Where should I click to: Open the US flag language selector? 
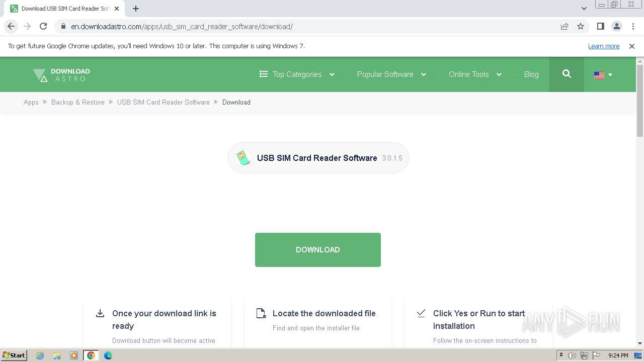click(x=603, y=74)
